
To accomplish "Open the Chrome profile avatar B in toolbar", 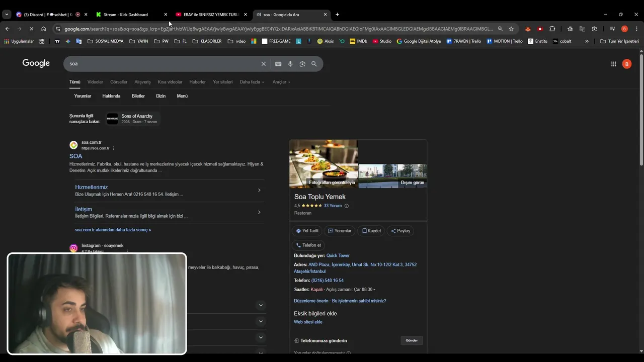I will pos(624,29).
